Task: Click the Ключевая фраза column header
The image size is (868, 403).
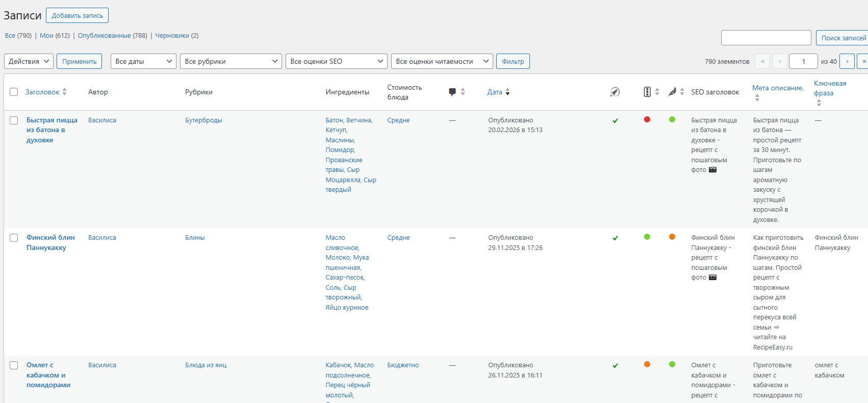Action: click(830, 88)
